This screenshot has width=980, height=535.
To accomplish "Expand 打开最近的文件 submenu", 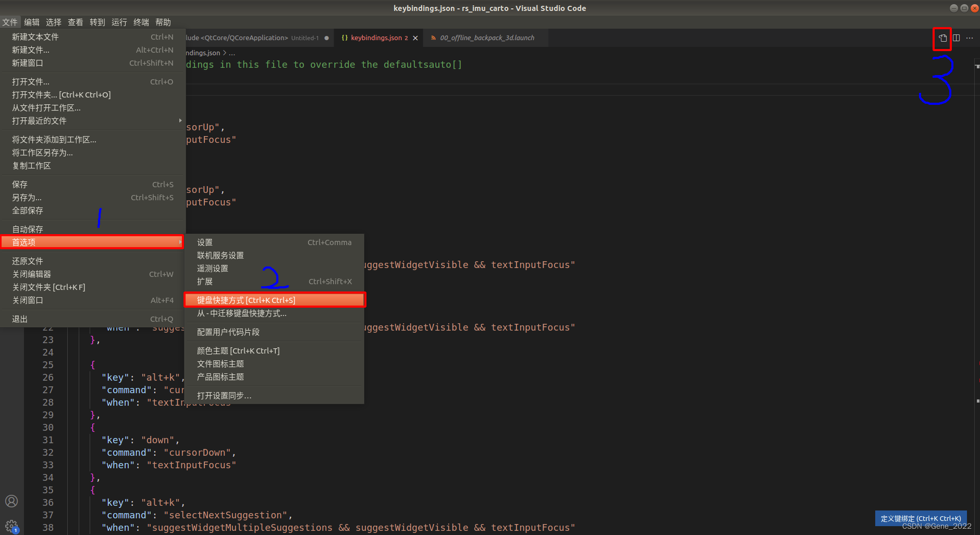I will (x=93, y=121).
